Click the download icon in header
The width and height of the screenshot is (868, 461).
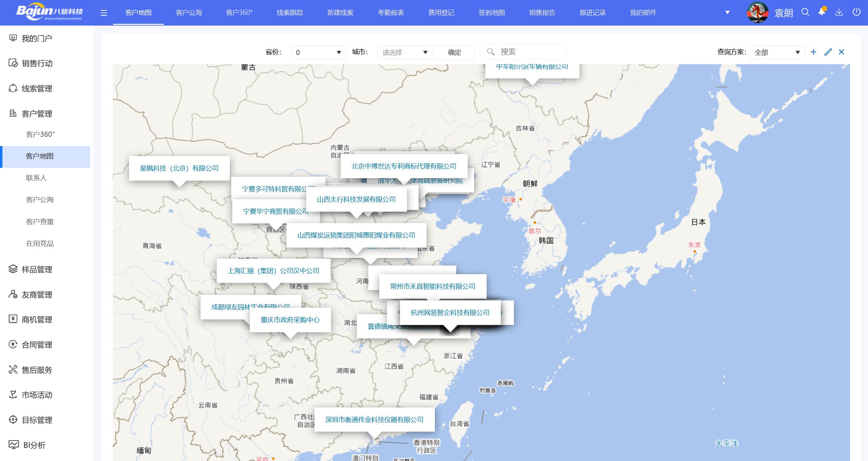839,12
